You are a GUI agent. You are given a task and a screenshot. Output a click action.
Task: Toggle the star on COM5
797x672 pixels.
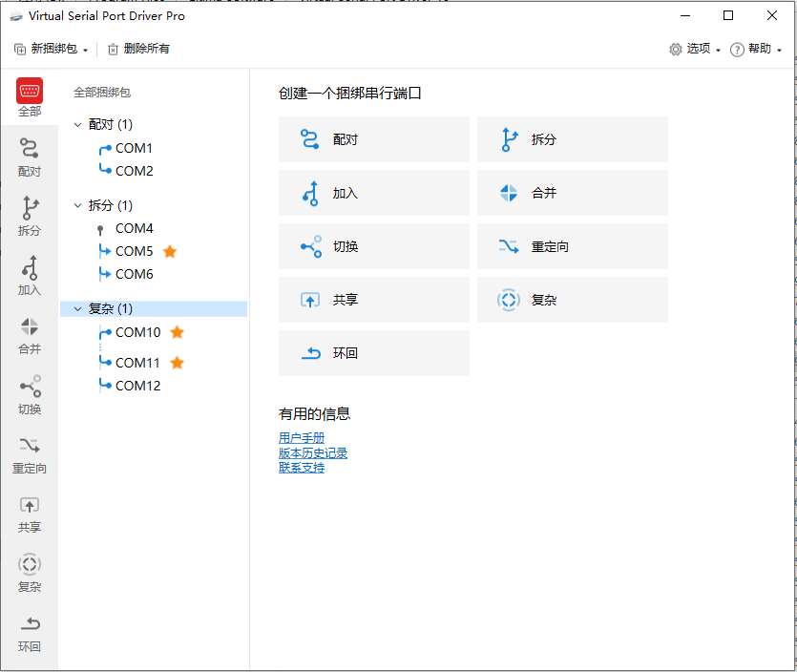click(x=169, y=251)
